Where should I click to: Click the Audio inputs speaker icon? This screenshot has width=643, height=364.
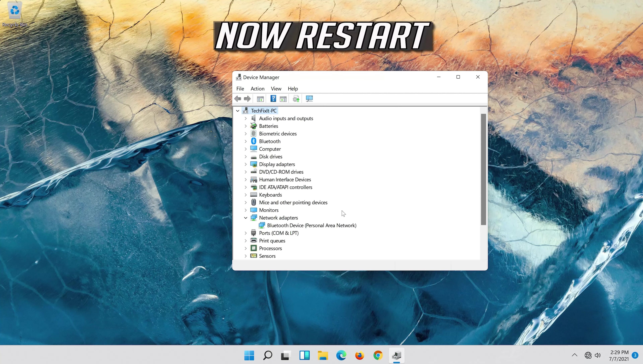[254, 118]
